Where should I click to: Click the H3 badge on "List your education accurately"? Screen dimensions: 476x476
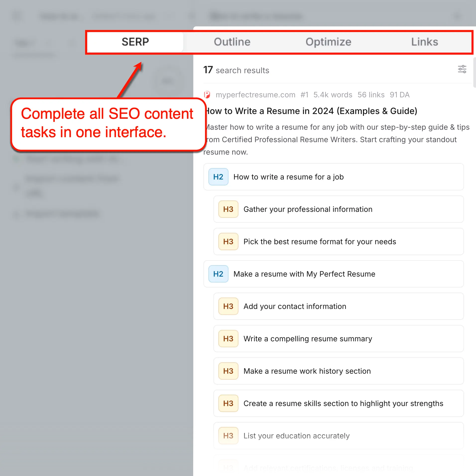[x=228, y=436]
